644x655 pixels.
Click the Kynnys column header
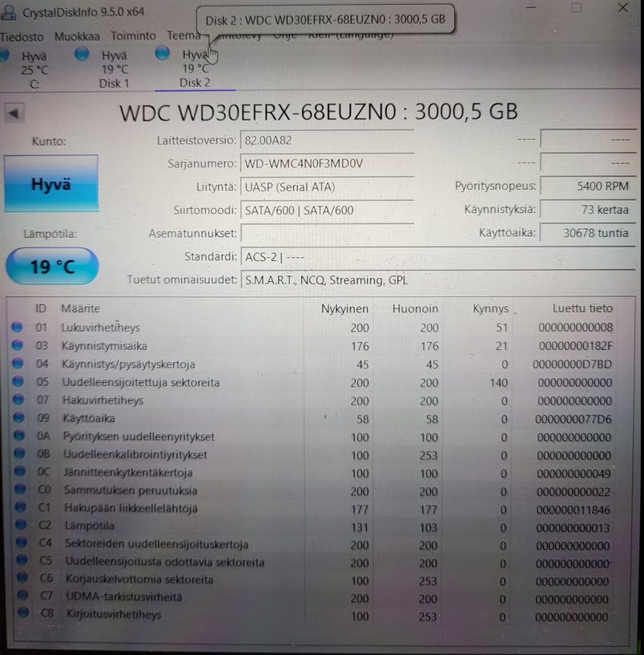pyautogui.click(x=491, y=309)
